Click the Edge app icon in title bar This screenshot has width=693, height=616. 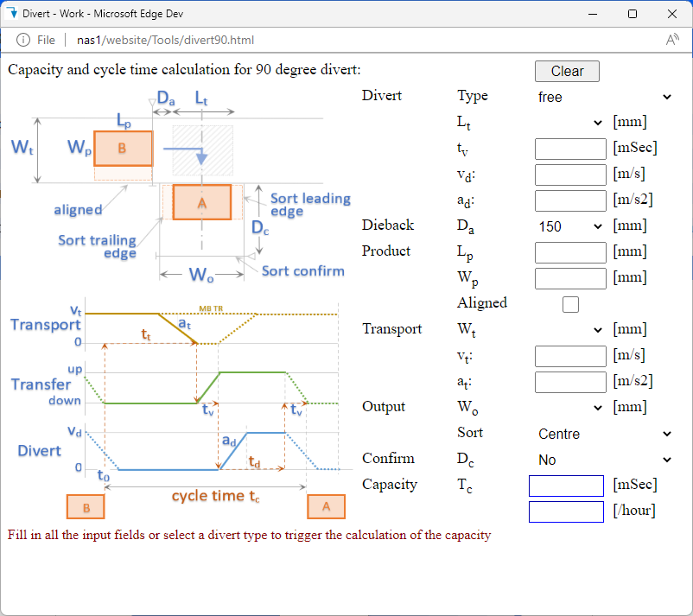click(12, 14)
